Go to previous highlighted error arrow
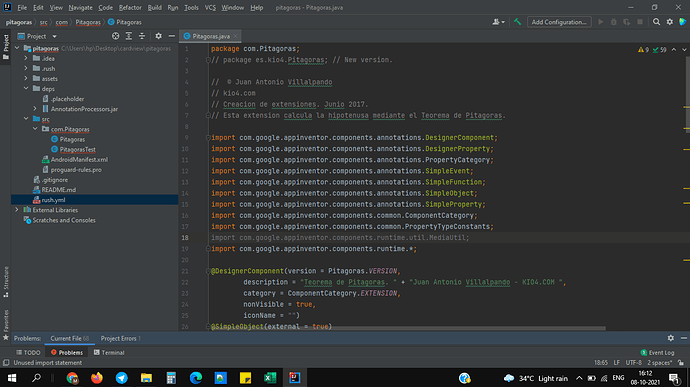The image size is (690, 387). coord(674,50)
